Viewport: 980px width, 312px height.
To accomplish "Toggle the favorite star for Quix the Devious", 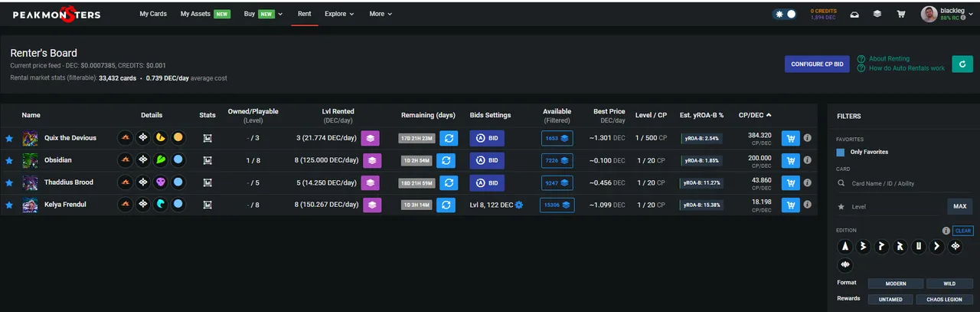I will point(9,138).
